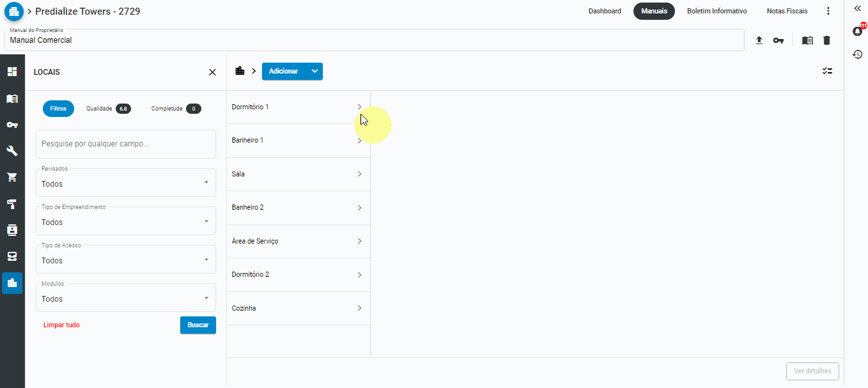
Task: Open the shopping cart sidebar icon
Action: coord(12,177)
